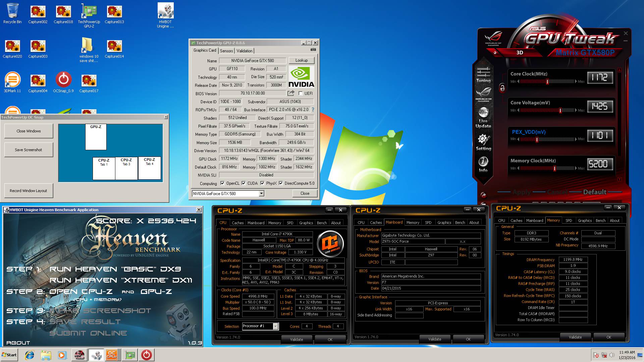The height and width of the screenshot is (362, 644).
Task: Open the Graphics tab in the right CPU-Z window
Action: pyautogui.click(x=585, y=220)
